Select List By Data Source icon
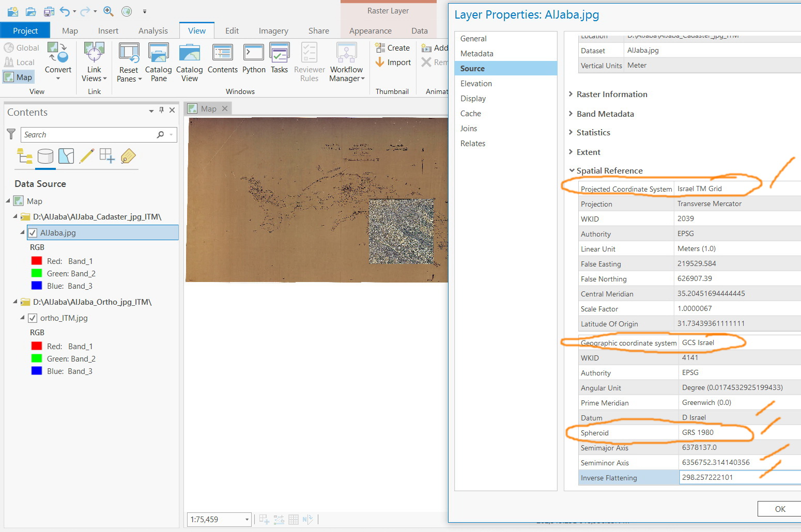This screenshot has height=532, width=801. click(x=45, y=156)
